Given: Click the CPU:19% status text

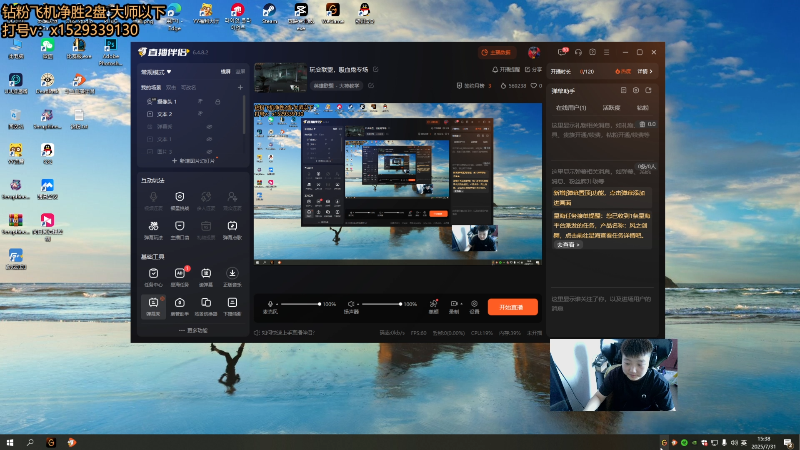Looking at the screenshot, I should tap(482, 333).
